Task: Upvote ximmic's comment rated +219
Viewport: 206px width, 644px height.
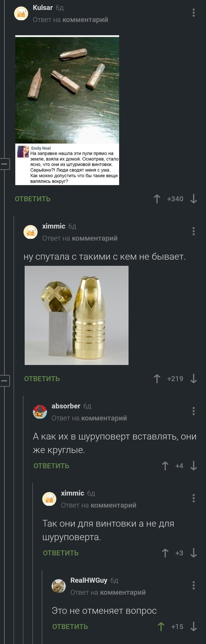Action: pos(157,379)
